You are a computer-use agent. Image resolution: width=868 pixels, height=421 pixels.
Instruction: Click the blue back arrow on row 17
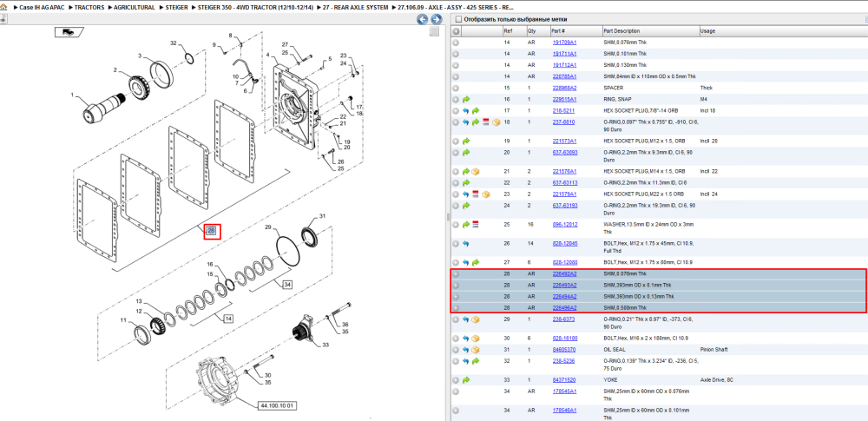click(x=466, y=111)
